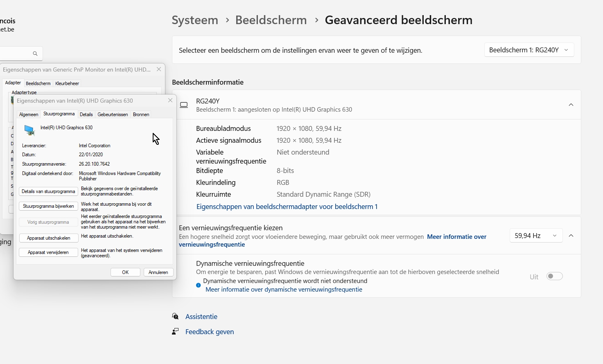Collapse the RG240Y information section

(571, 105)
